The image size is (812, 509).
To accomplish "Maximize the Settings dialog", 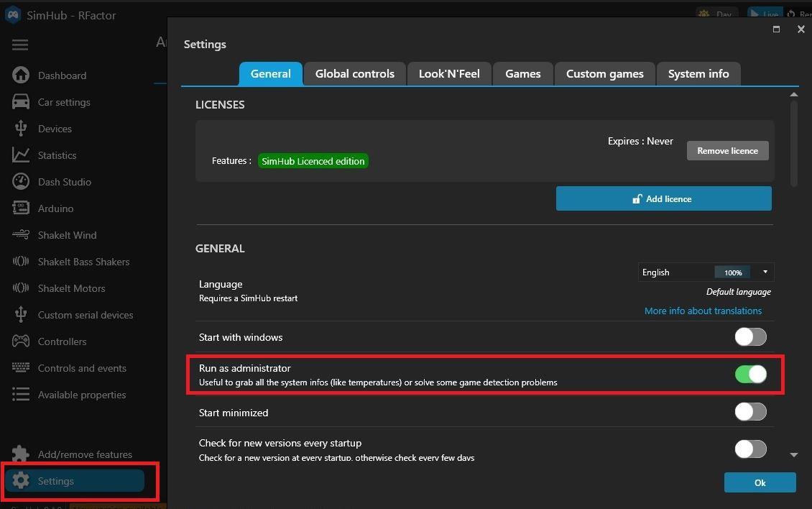I will [776, 29].
